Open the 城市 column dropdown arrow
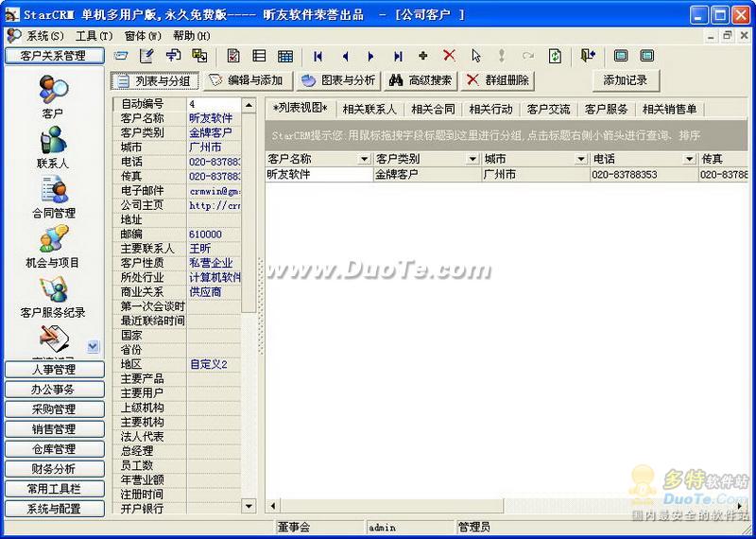756x539 pixels. tap(582, 159)
